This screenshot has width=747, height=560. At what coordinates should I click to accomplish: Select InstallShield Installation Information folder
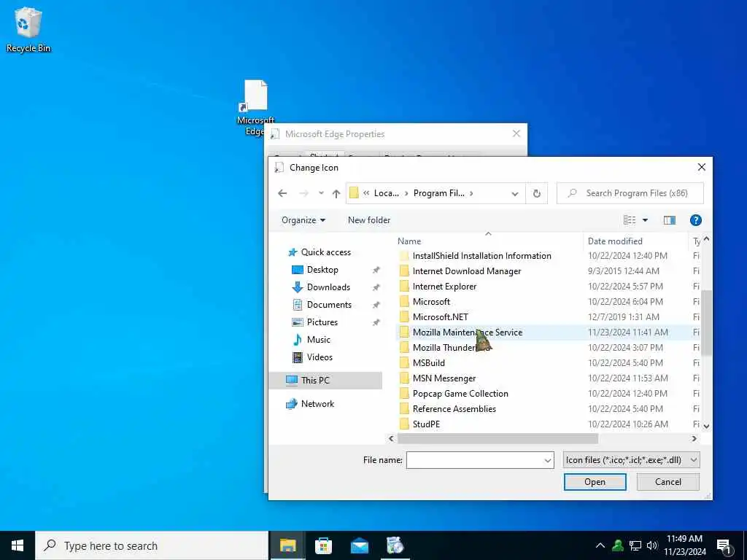click(x=481, y=256)
